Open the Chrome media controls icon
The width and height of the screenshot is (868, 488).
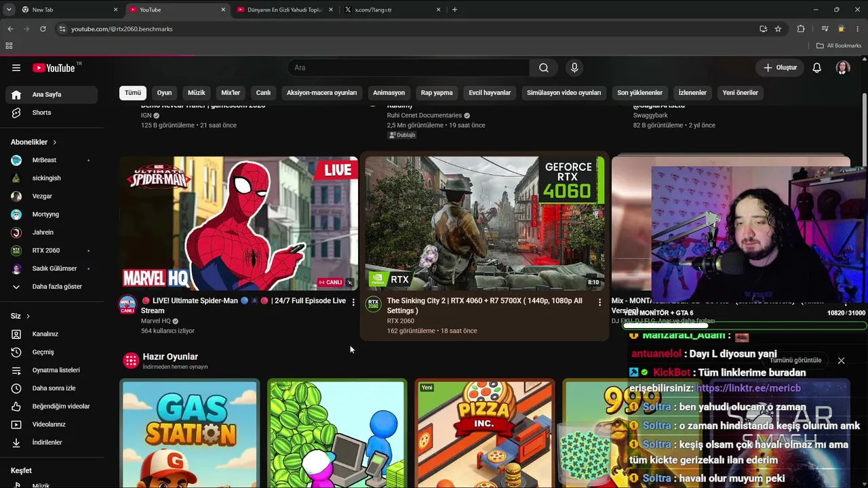click(825, 29)
